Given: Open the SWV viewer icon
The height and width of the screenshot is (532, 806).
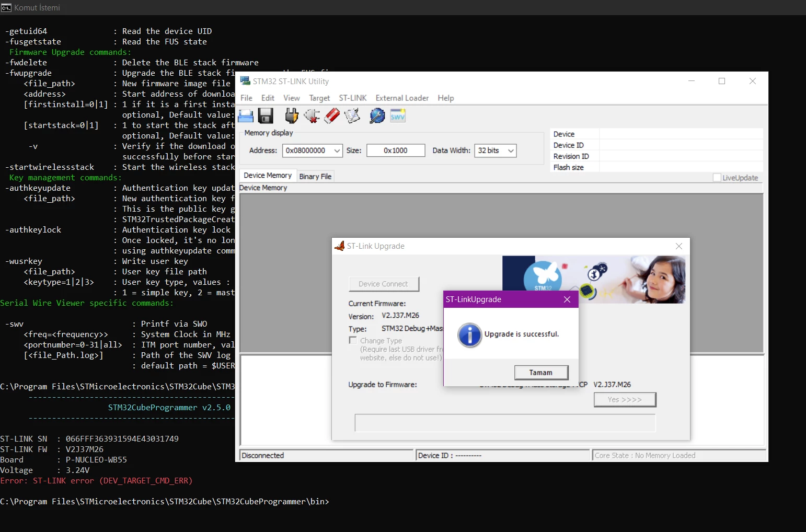Looking at the screenshot, I should pyautogui.click(x=398, y=116).
